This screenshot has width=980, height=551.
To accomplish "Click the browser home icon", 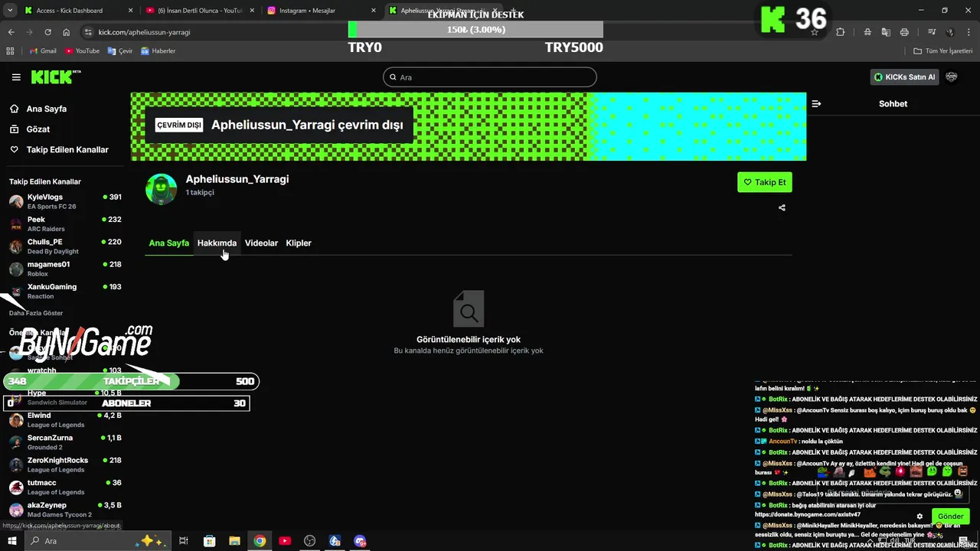I will 66,32.
